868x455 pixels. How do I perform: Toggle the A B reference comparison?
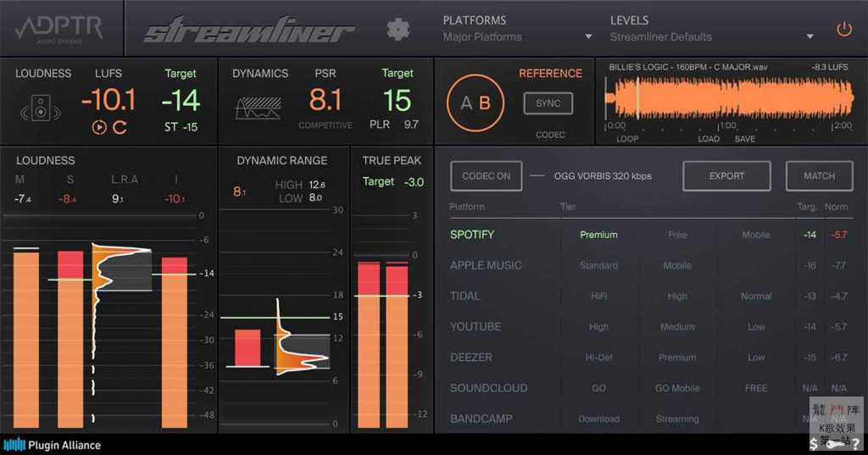click(476, 103)
